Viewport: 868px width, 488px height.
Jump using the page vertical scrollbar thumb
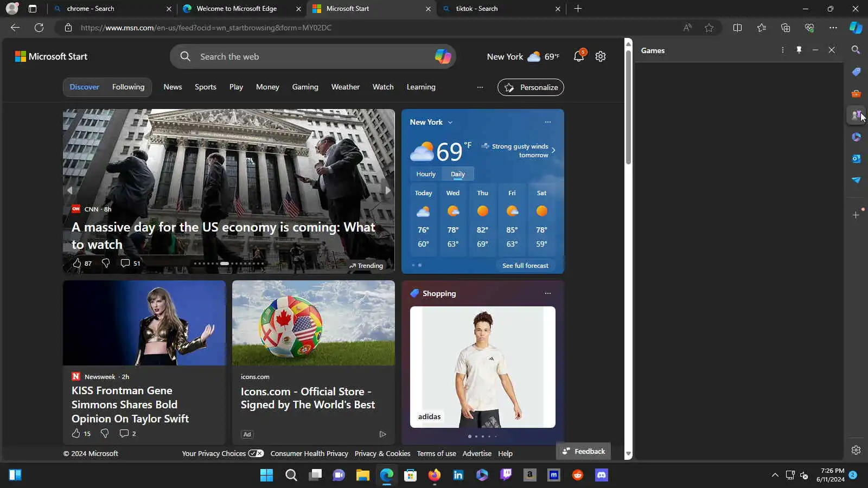point(628,107)
